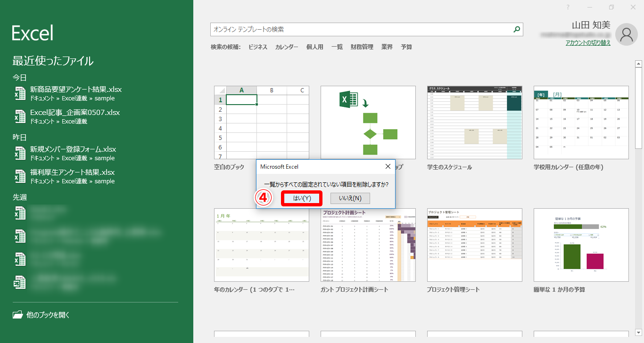Open 他のブックを開く to browse workbooks
This screenshot has width=644, height=343.
coord(41,315)
